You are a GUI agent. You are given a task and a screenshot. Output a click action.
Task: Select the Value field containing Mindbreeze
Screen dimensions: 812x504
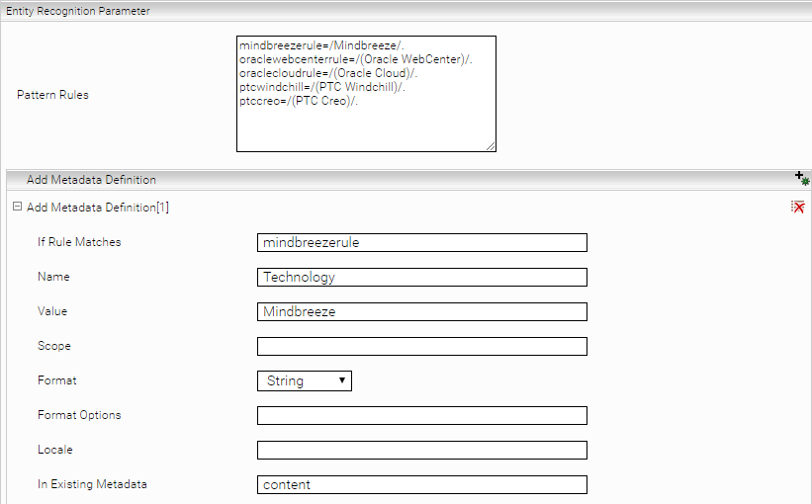tap(422, 312)
